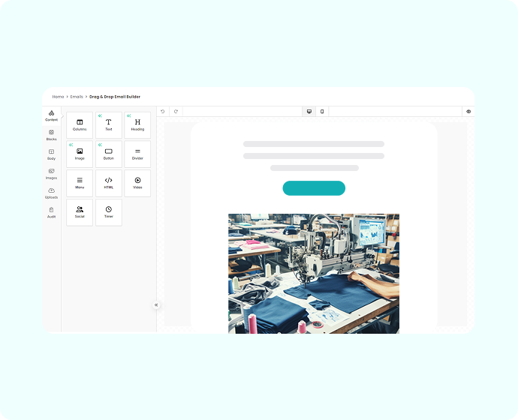This screenshot has width=518, height=420.
Task: Collapse the content side panel
Action: 156,305
